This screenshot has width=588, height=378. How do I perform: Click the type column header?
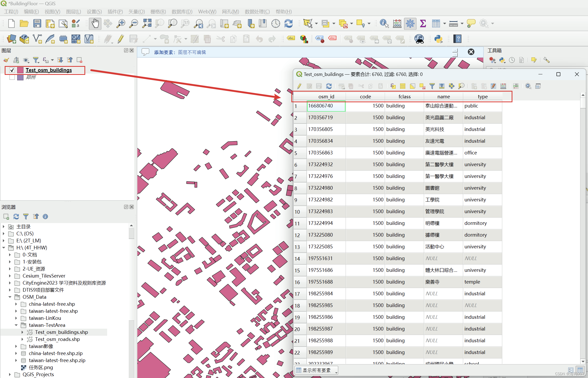tap(483, 97)
